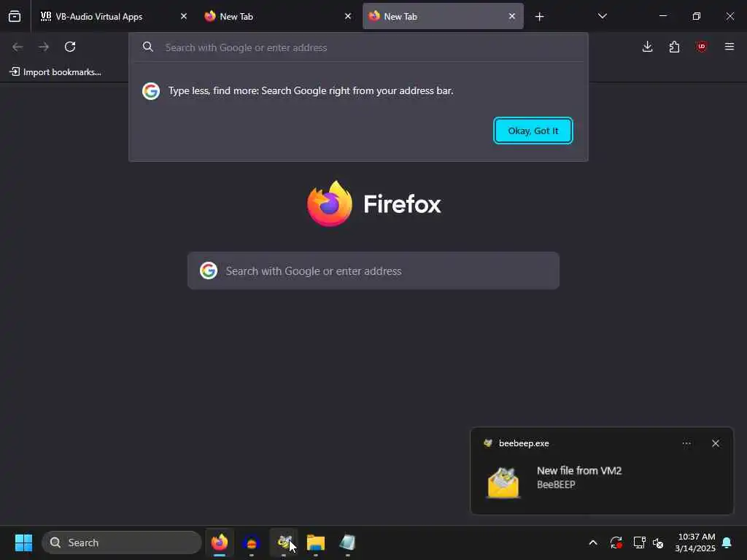Viewport: 747px width, 560px height.
Task: Open the Firefox application menu
Action: coord(729,47)
